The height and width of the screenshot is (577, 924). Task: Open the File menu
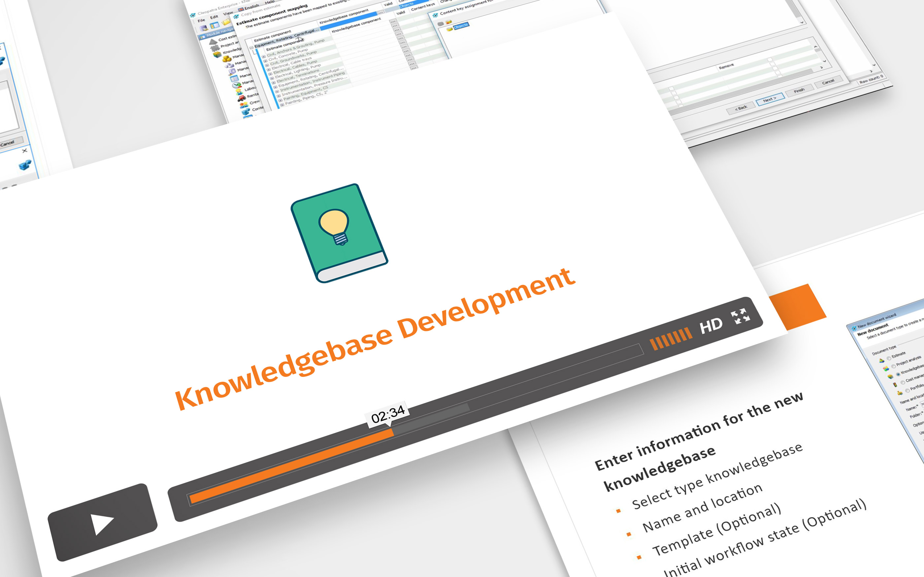pos(201,20)
